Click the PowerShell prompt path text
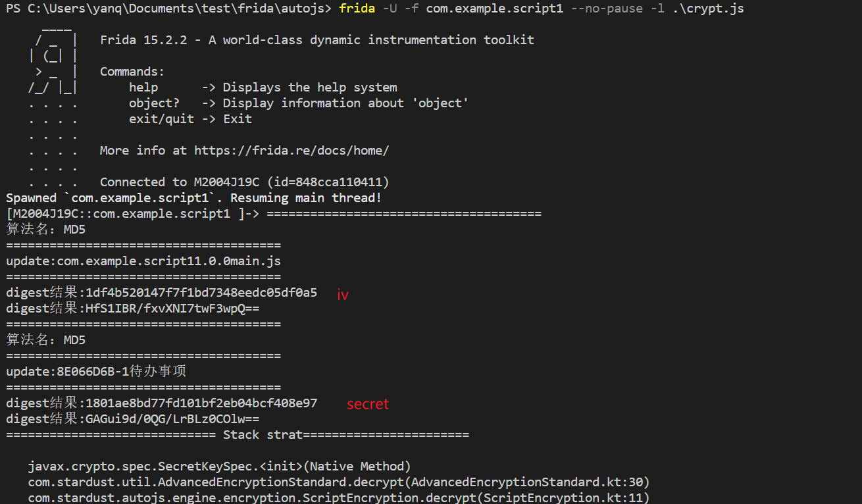Viewport: 862px width, 504px height. coord(168,9)
